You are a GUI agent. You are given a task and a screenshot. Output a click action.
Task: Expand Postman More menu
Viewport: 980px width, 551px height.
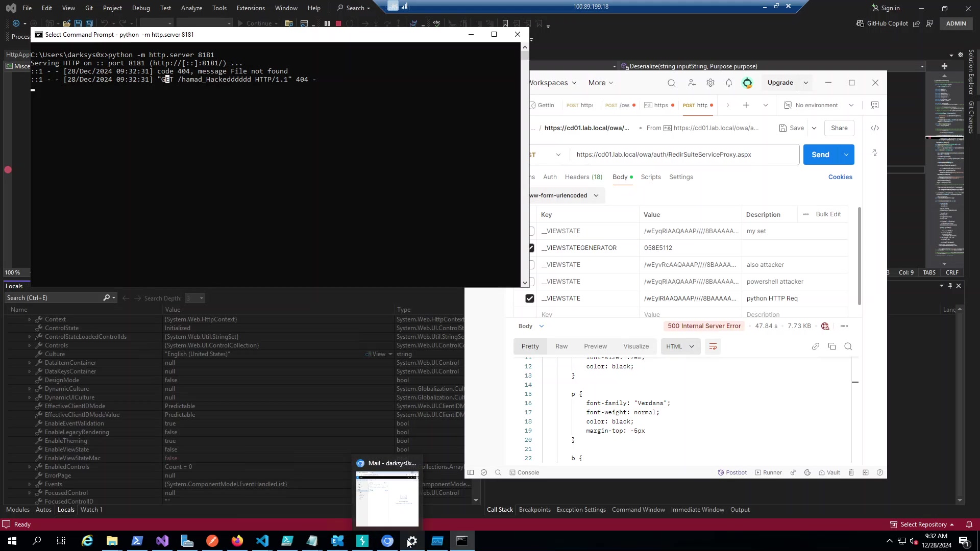point(600,83)
